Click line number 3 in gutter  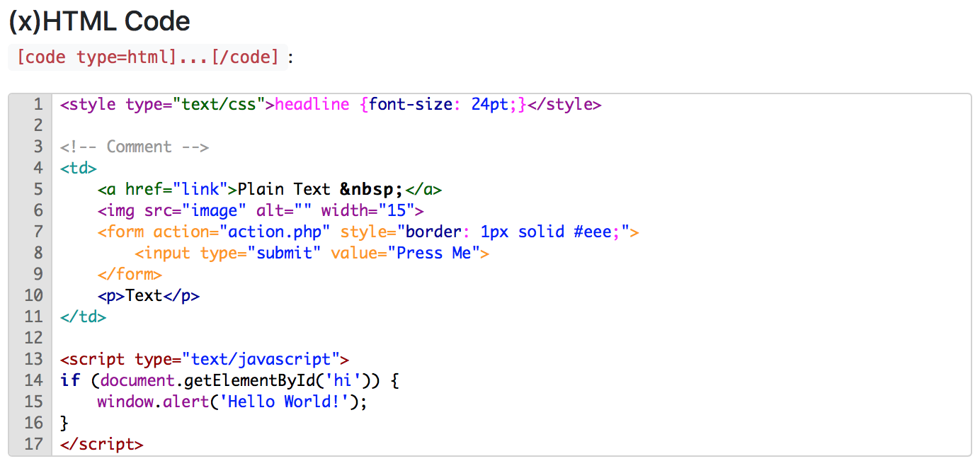tap(38, 147)
